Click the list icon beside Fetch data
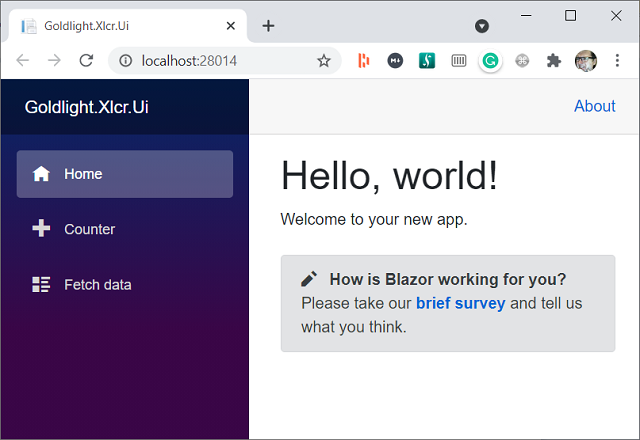 41,284
